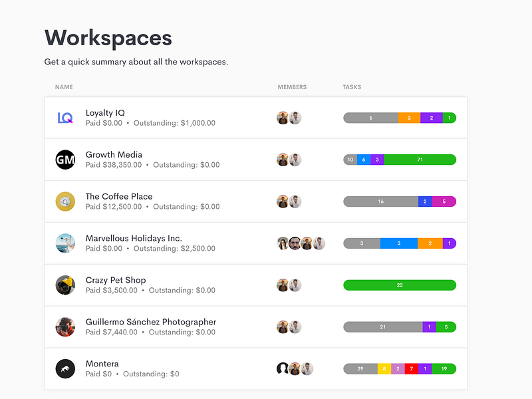Click the TASKS column header

pos(352,87)
